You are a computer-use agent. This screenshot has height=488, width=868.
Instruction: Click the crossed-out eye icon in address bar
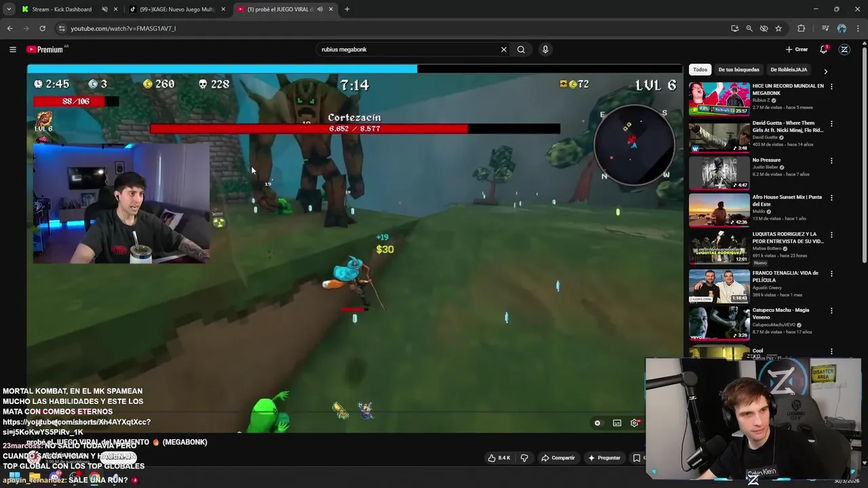(x=764, y=28)
